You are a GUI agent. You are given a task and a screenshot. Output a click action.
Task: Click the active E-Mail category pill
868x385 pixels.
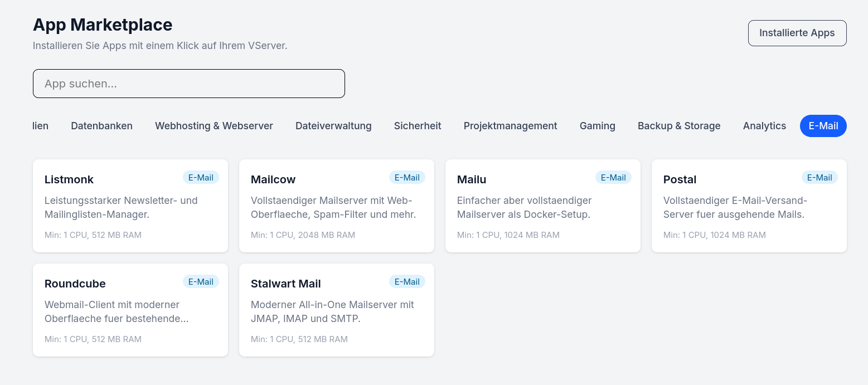coord(823,126)
